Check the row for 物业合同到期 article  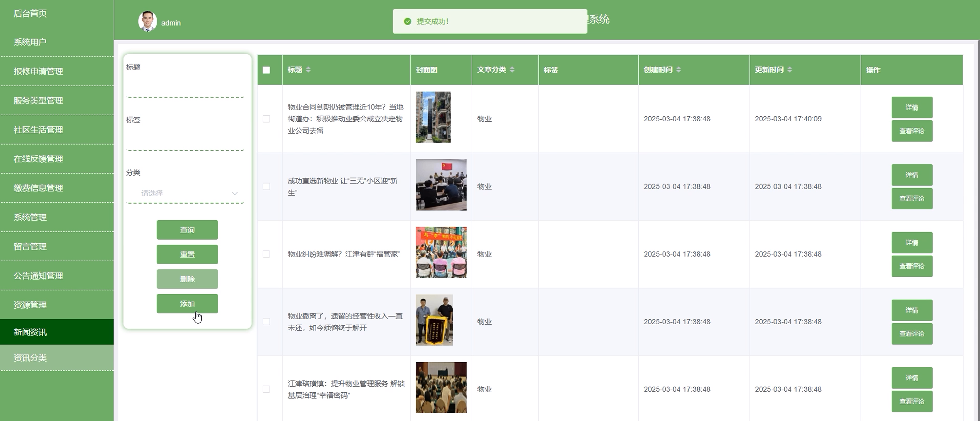pos(266,119)
